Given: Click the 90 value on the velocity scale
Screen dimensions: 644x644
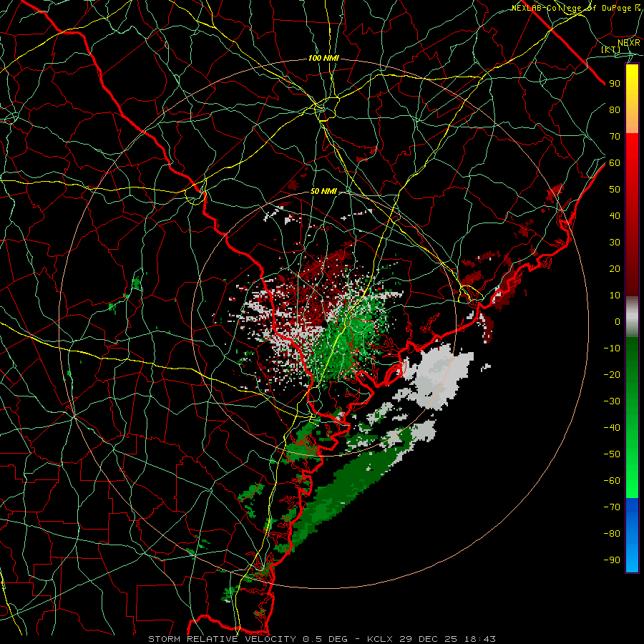Looking at the screenshot, I should (615, 84).
